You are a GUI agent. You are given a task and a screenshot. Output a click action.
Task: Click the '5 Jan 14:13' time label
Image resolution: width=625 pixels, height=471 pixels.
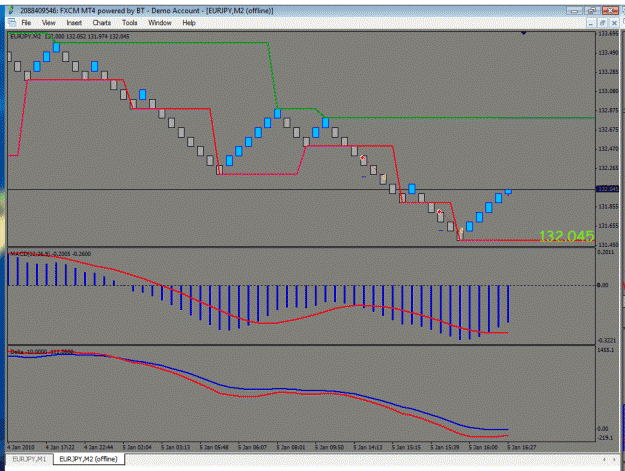tap(368, 447)
